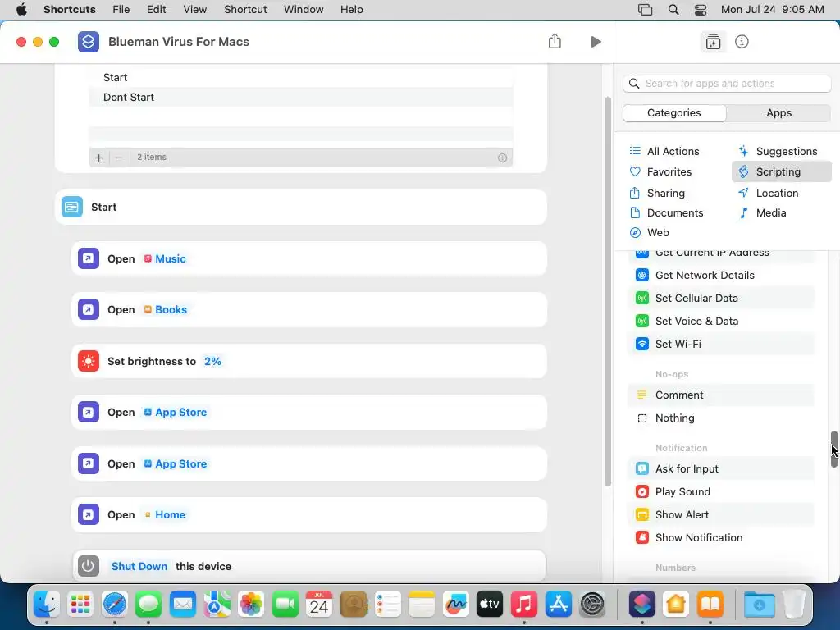Select the Books app parameter

tap(165, 309)
